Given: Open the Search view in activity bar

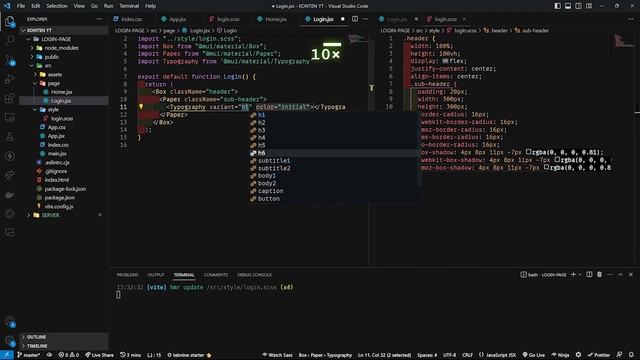Looking at the screenshot, I should click(10, 40).
